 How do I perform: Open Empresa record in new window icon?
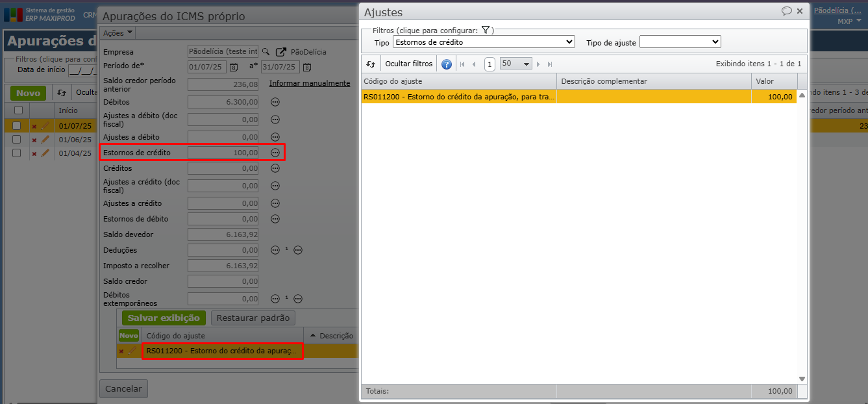point(280,51)
